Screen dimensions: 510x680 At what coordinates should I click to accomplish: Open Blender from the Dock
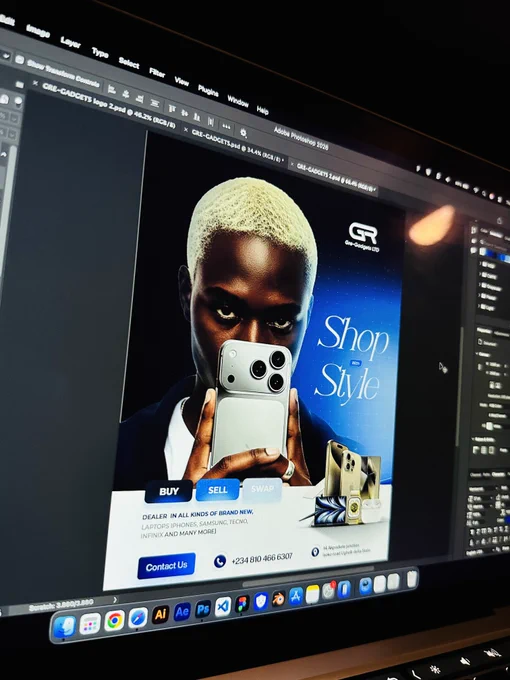pyautogui.click(x=278, y=599)
